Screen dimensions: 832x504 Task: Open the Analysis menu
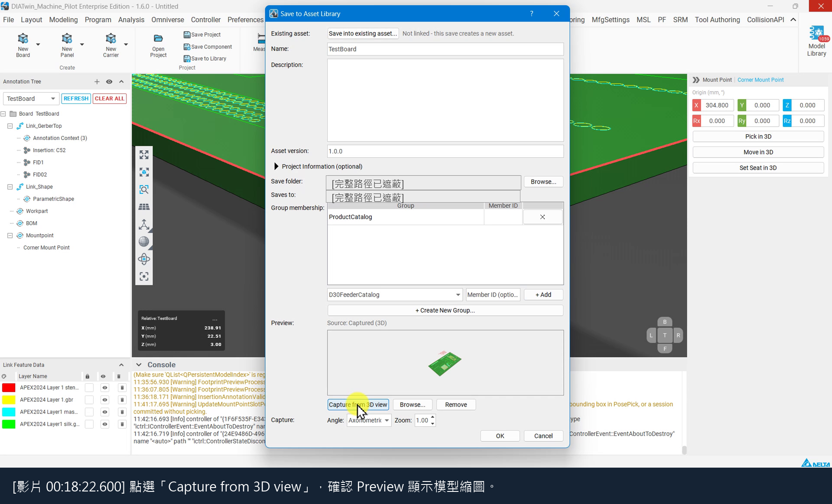point(131,19)
